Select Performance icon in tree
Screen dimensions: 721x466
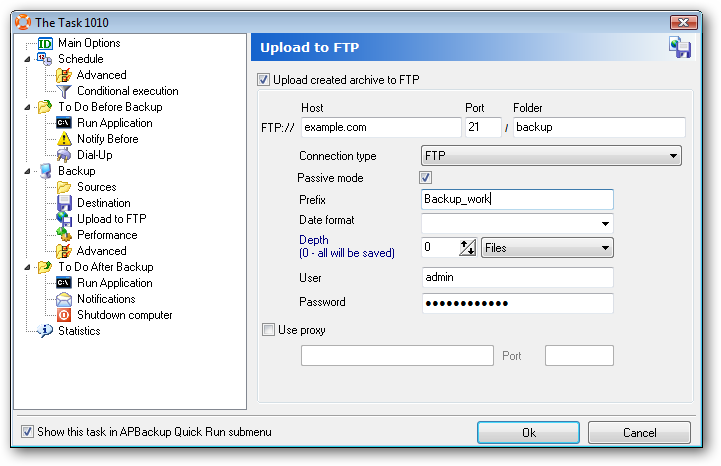[x=64, y=235]
